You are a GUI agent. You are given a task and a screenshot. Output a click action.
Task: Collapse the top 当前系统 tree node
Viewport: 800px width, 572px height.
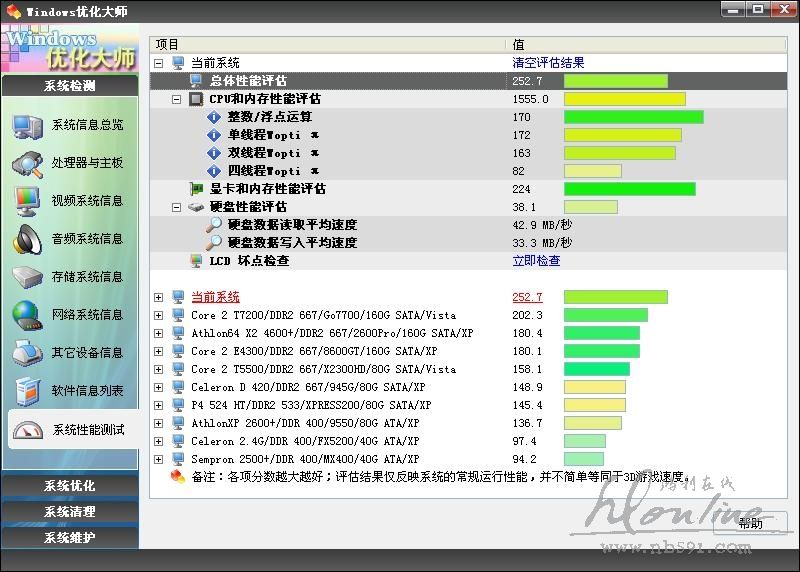(x=158, y=63)
